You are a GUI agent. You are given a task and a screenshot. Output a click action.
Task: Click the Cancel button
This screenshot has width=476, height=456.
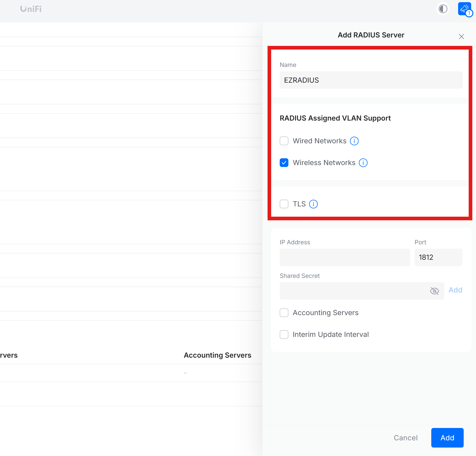(406, 438)
